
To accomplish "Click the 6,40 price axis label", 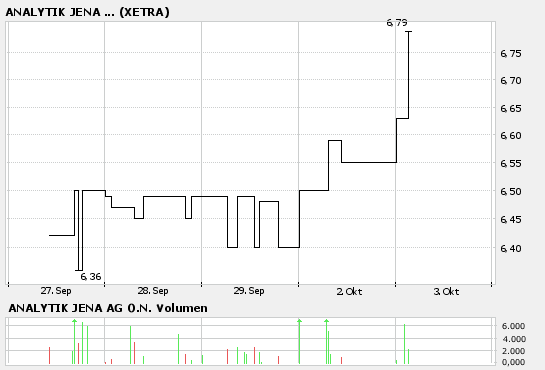I will 511,248.
